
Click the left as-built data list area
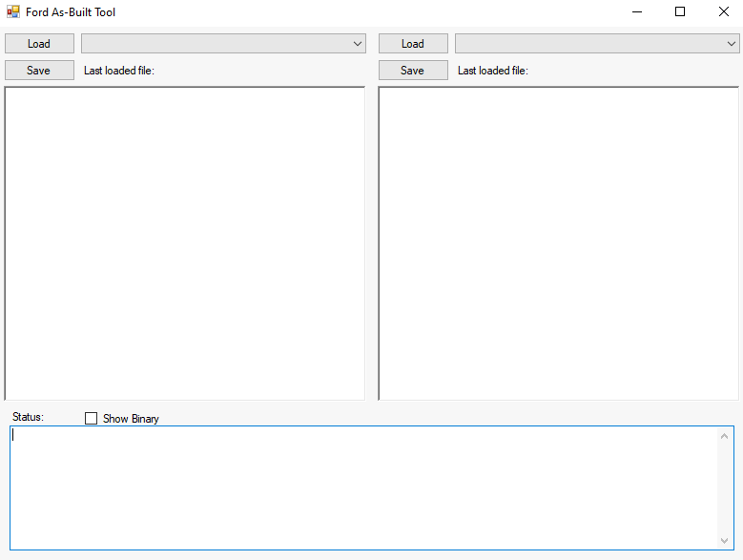coord(185,243)
